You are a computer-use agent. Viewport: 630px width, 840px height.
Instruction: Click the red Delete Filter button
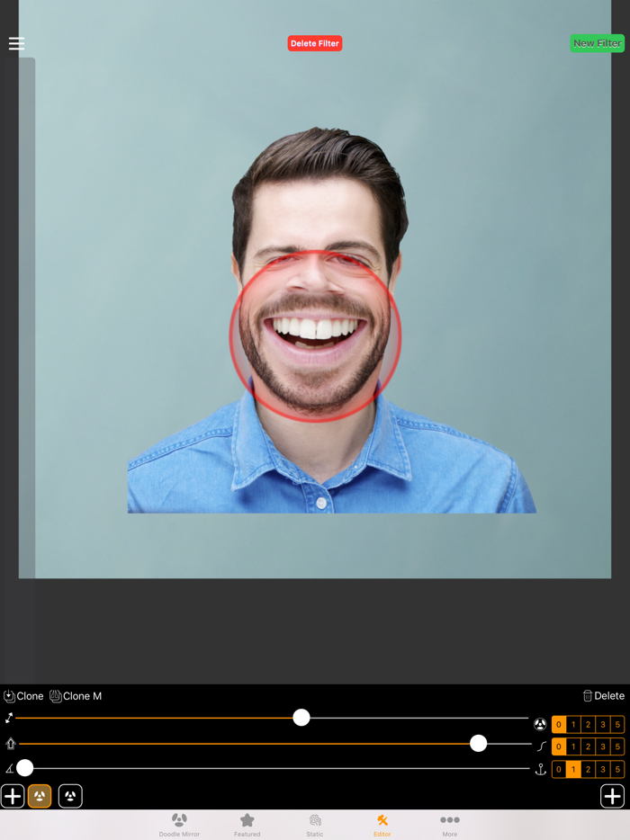(315, 43)
